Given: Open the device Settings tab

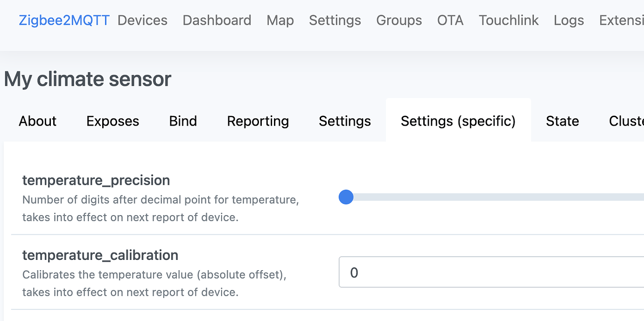Looking at the screenshot, I should [344, 121].
